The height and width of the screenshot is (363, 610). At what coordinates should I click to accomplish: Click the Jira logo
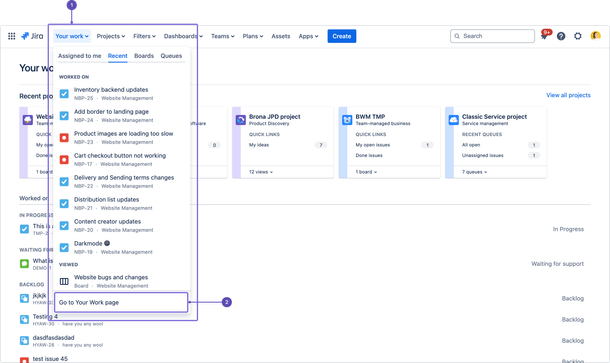click(x=32, y=36)
